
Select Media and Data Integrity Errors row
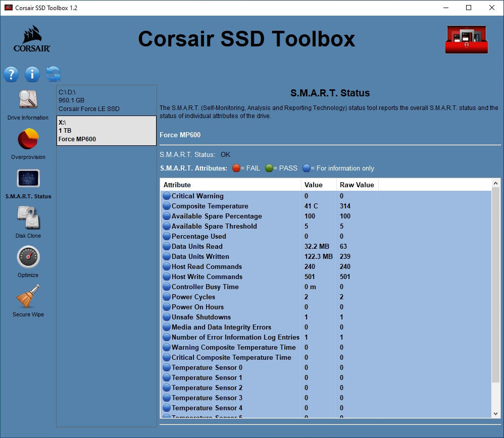[x=326, y=327]
